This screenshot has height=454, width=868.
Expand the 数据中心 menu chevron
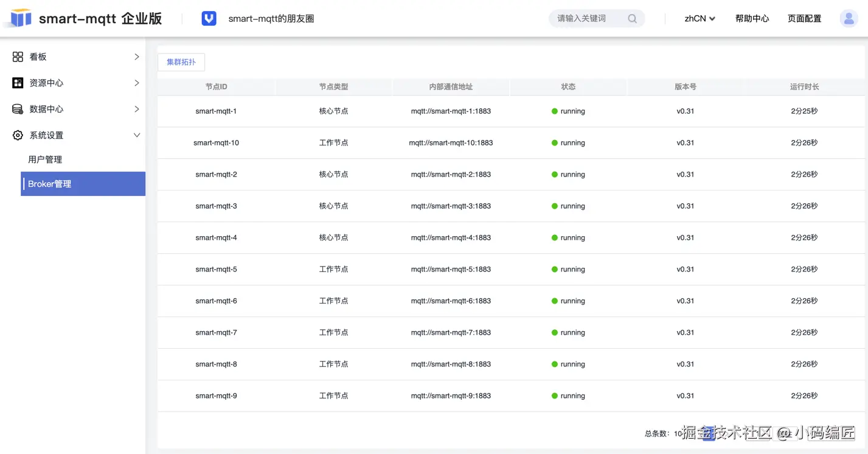tap(137, 109)
